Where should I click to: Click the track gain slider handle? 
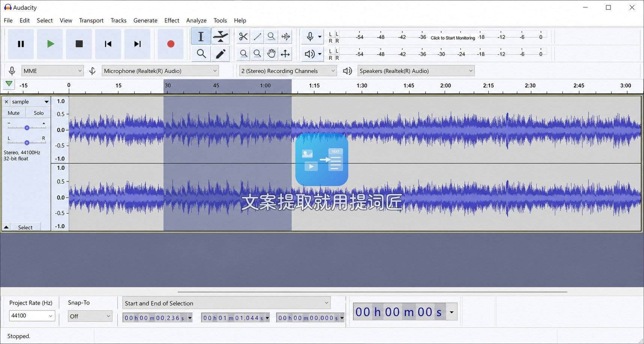[27, 128]
